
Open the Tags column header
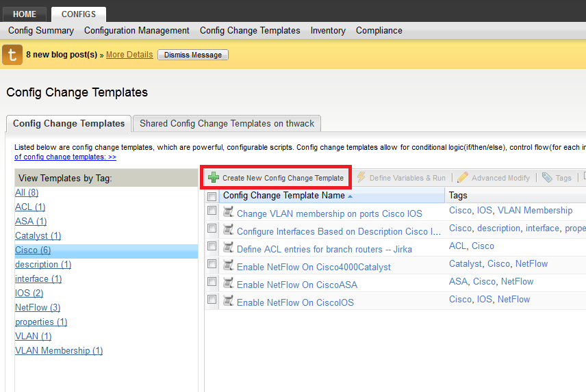458,196
